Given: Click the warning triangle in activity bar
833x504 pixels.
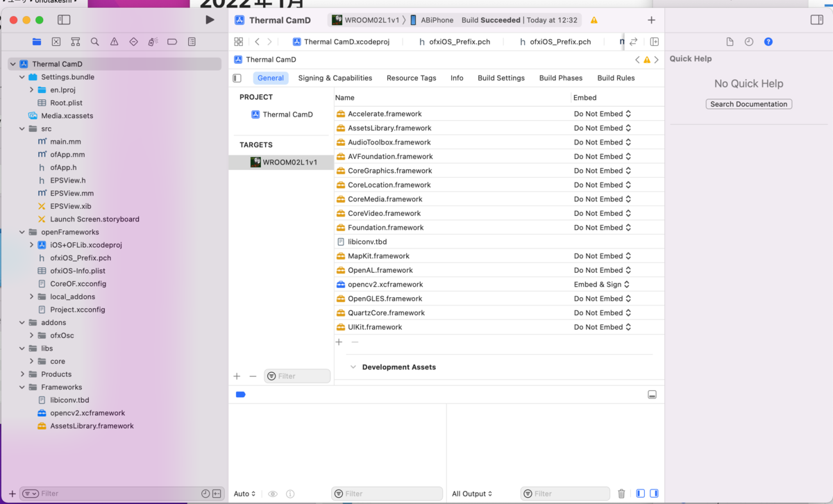Looking at the screenshot, I should [x=594, y=21].
